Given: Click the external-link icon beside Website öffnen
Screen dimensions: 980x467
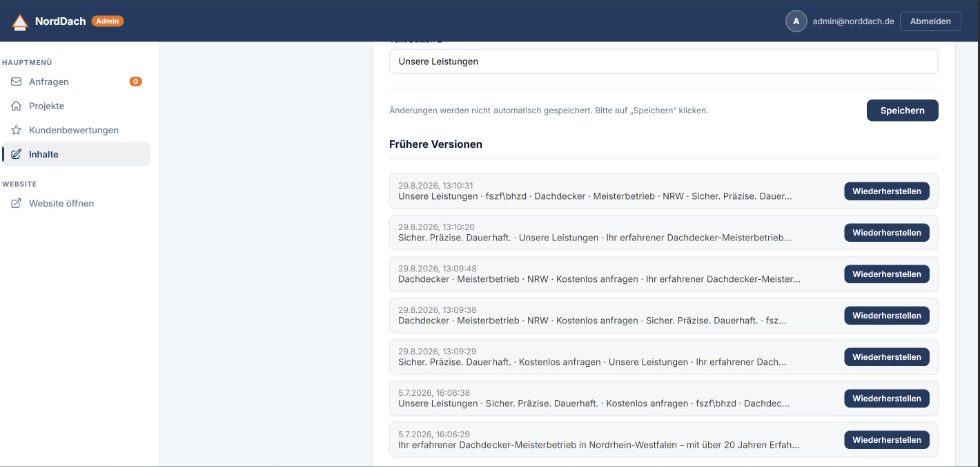Looking at the screenshot, I should pyautogui.click(x=17, y=203).
